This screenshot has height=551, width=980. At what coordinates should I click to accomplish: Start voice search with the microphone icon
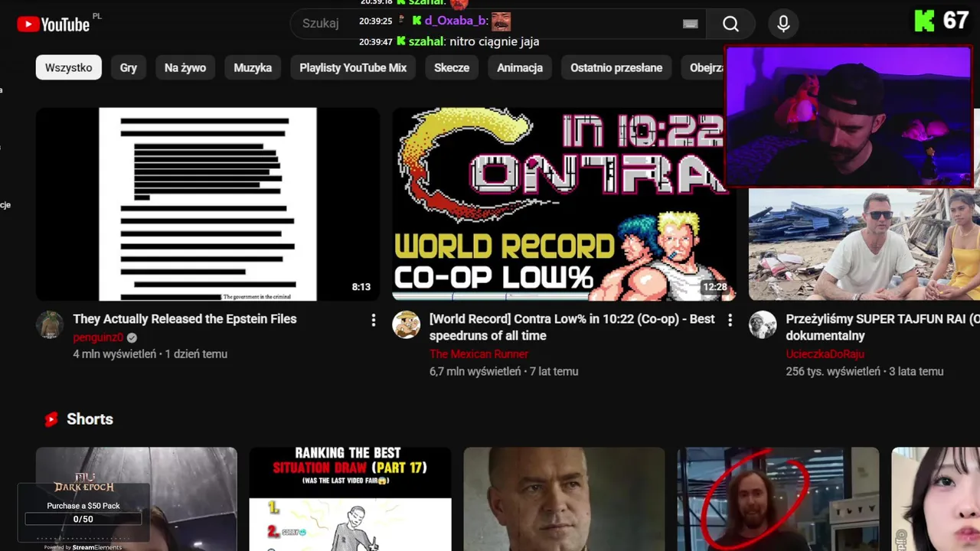(783, 24)
